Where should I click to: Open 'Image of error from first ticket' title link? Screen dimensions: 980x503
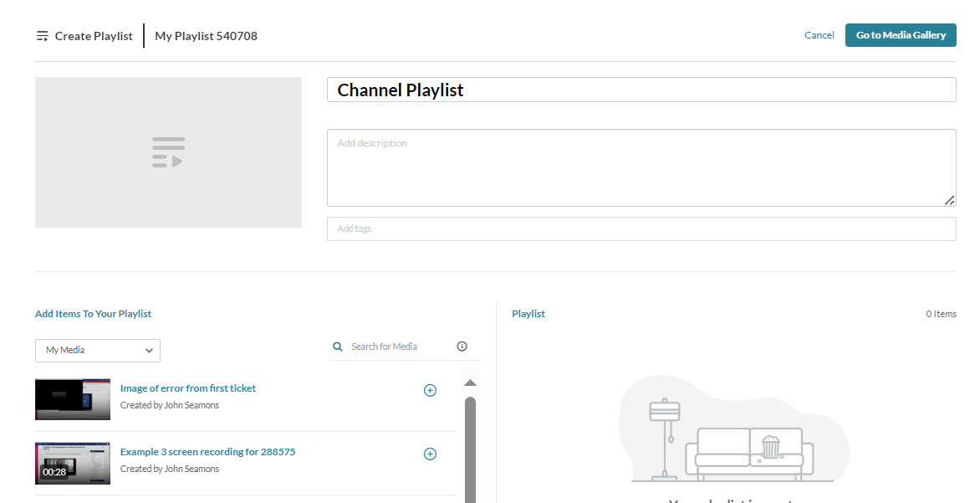(x=188, y=388)
